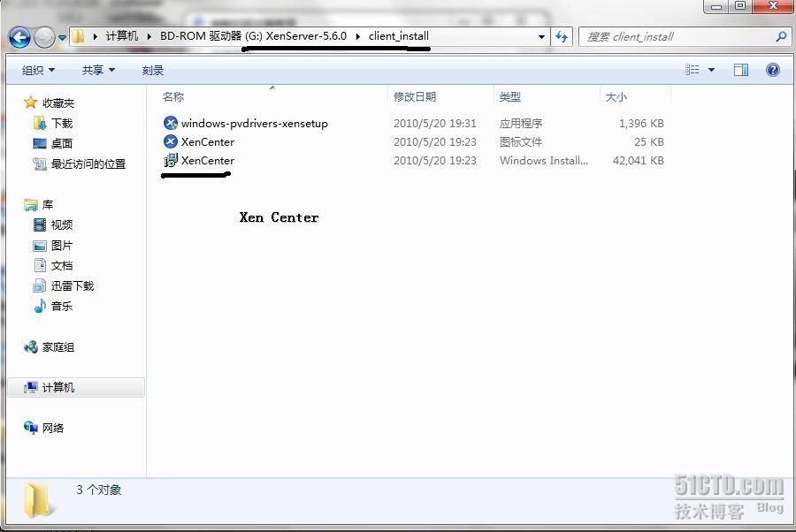Select BD-ROM 驱动器 (G:) XenServer-5.6.0 breadcrumb
Screen dimensions: 796x532
coord(253,36)
